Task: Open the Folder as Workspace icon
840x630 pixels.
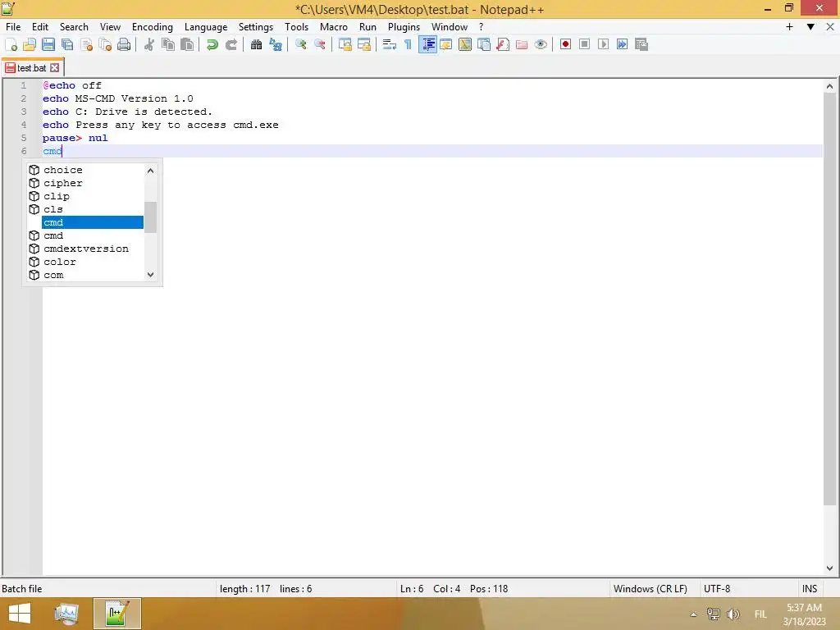Action: point(521,44)
